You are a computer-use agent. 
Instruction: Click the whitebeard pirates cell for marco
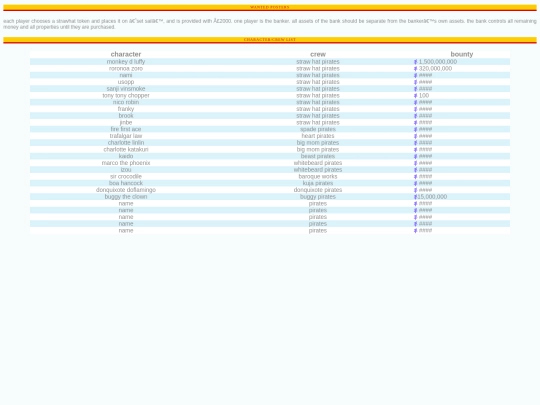pos(318,163)
